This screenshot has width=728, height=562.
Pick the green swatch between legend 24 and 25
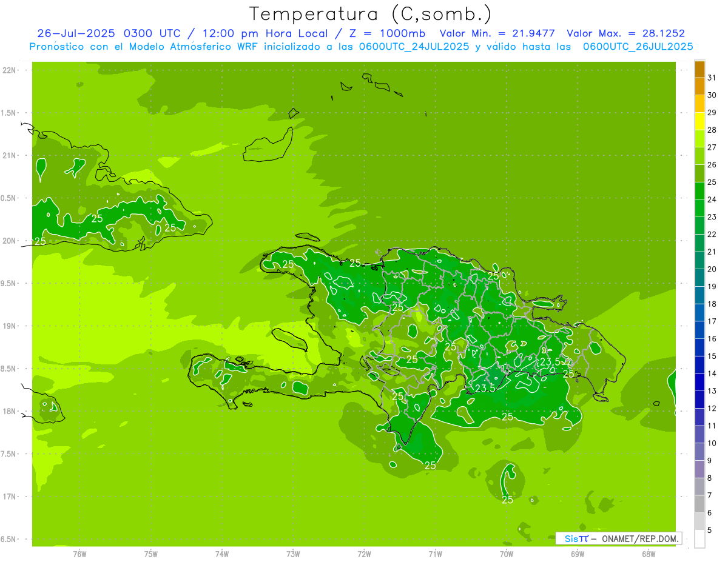[x=699, y=190]
